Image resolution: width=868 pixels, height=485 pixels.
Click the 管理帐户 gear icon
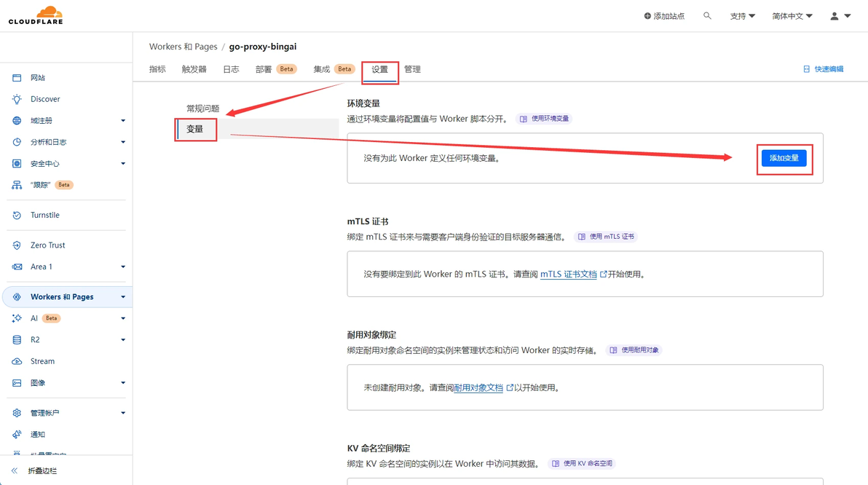click(17, 413)
